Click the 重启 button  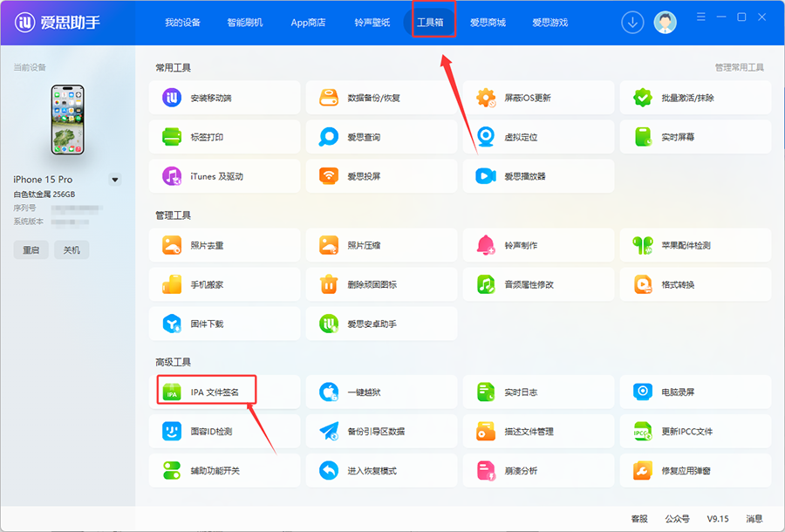click(x=31, y=249)
